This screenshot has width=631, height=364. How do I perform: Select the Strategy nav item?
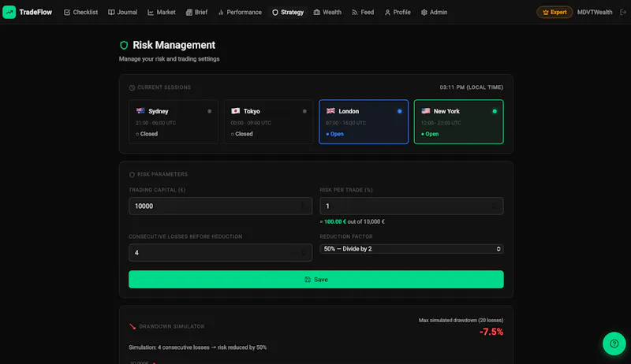[x=288, y=12]
